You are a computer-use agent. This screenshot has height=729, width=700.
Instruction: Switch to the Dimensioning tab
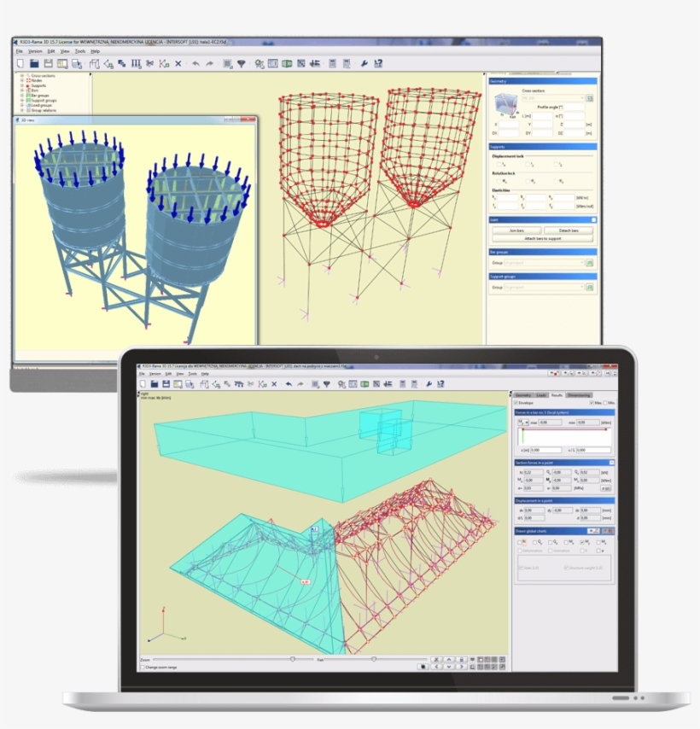579,395
